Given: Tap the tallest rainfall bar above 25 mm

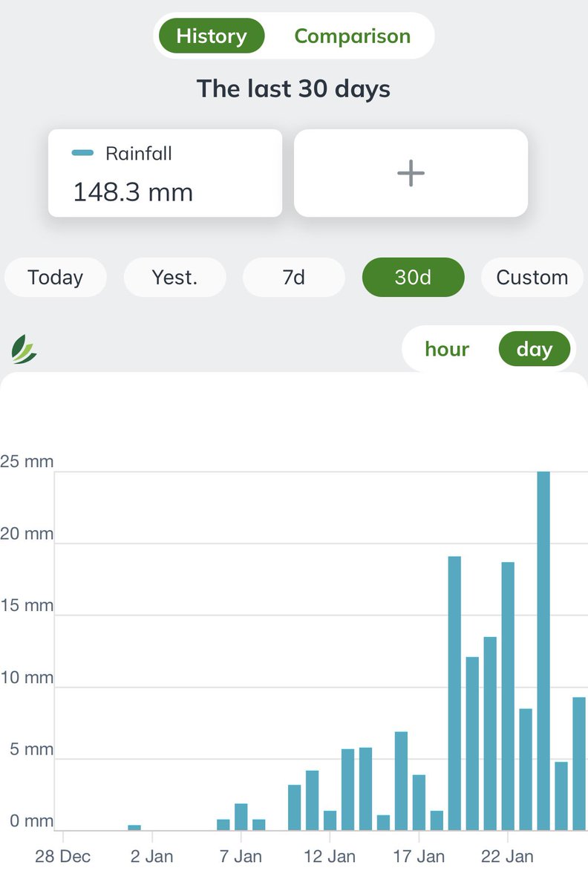Looking at the screenshot, I should pos(543,650).
